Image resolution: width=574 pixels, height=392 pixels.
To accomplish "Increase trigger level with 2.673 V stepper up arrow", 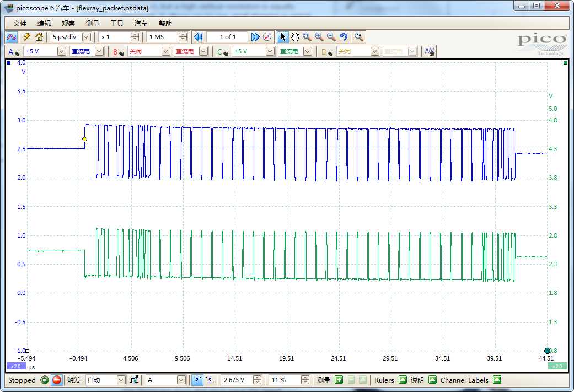I will [256, 377].
